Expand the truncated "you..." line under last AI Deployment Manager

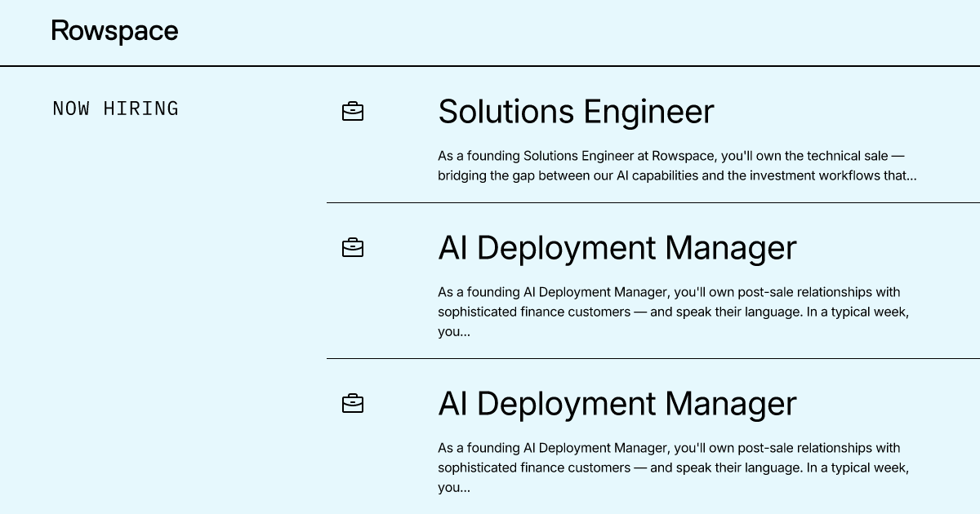pos(454,488)
